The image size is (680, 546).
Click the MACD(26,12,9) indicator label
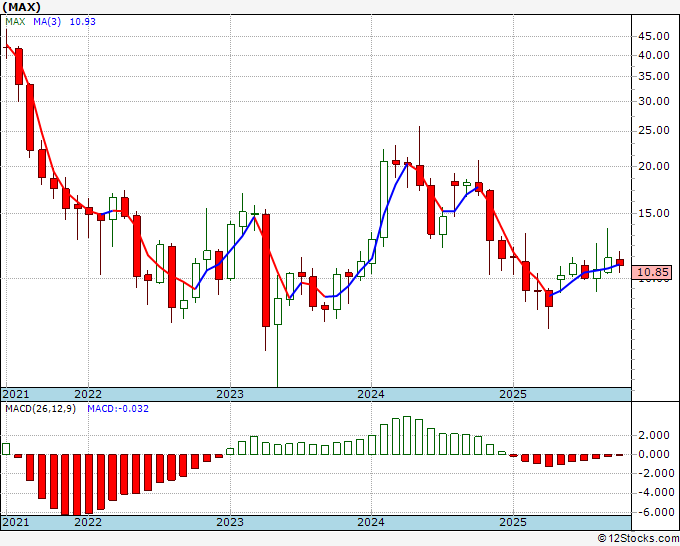(40, 409)
